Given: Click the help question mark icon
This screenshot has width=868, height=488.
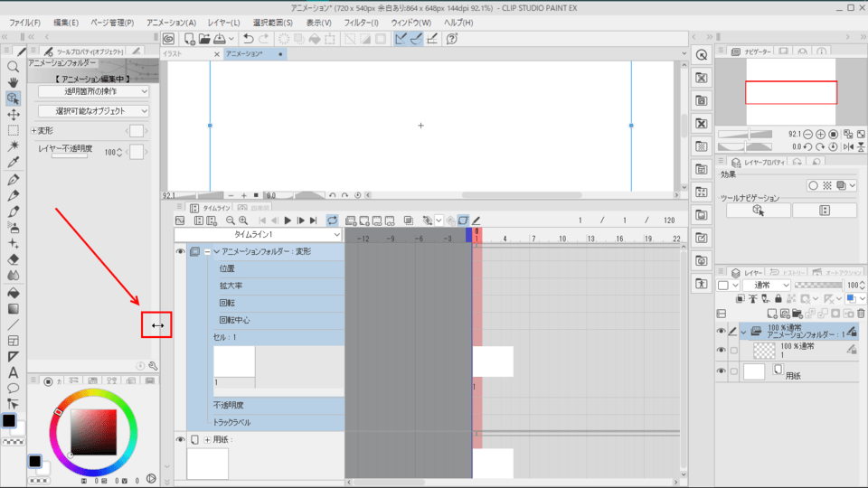Looking at the screenshot, I should click(452, 39).
